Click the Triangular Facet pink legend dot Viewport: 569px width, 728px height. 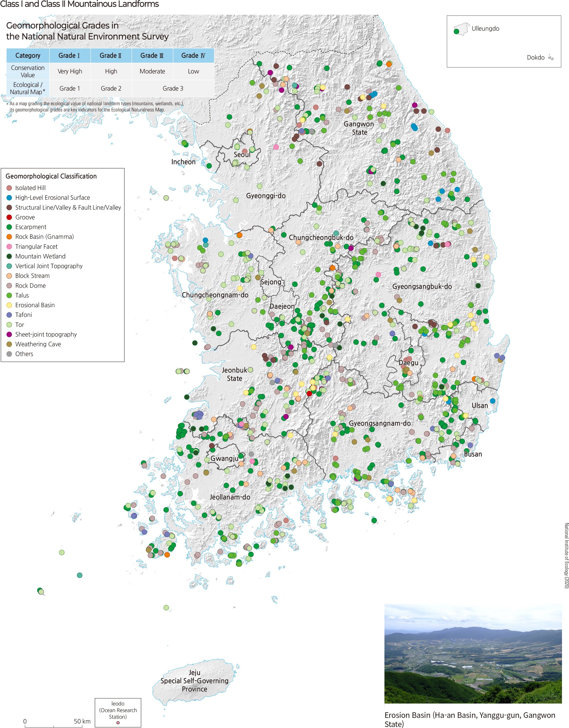pos(9,247)
